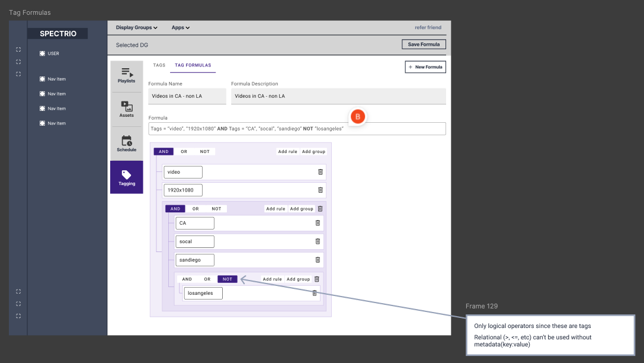The image size is (644, 363).
Task: Open the Schedule section
Action: [x=127, y=144]
